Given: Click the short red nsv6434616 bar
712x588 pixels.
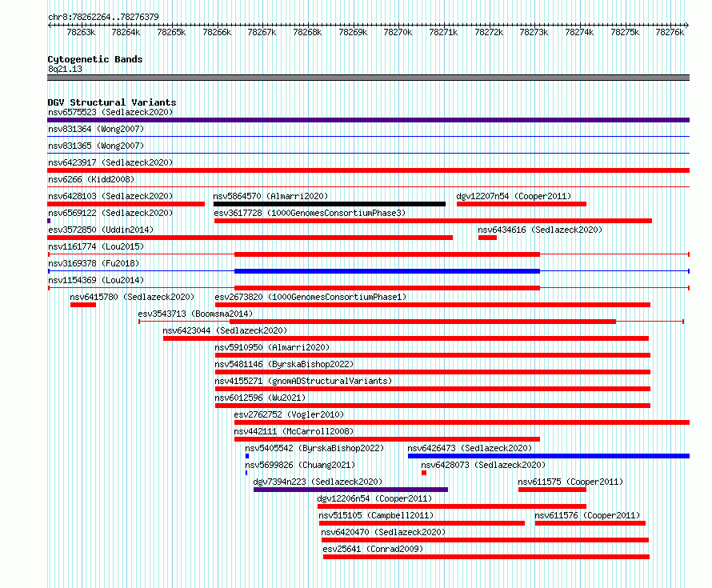Looking at the screenshot, I should click(487, 238).
